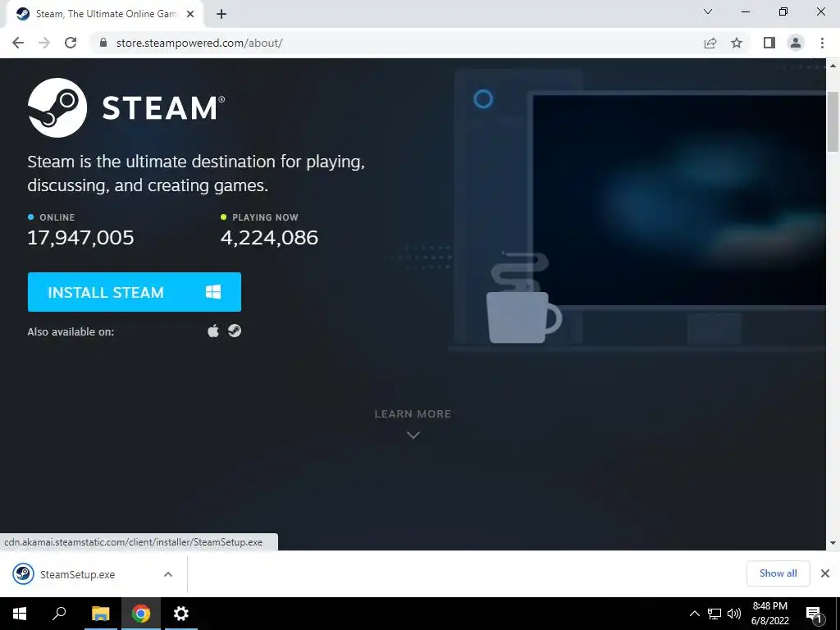The image size is (840, 630).
Task: Minimize the Chrome window
Action: coord(746,11)
